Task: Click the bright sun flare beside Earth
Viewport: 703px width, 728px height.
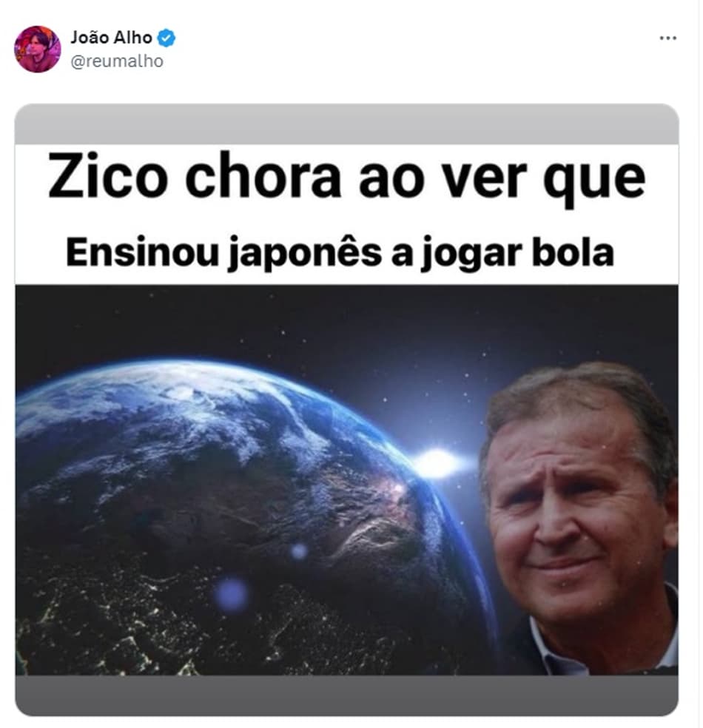Action: (436, 463)
